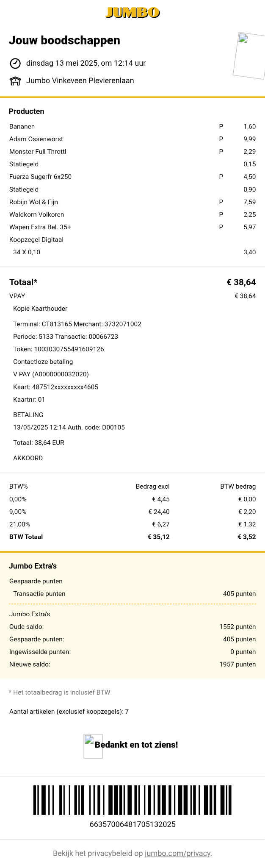Click the VPAY payment line

[x=17, y=296]
